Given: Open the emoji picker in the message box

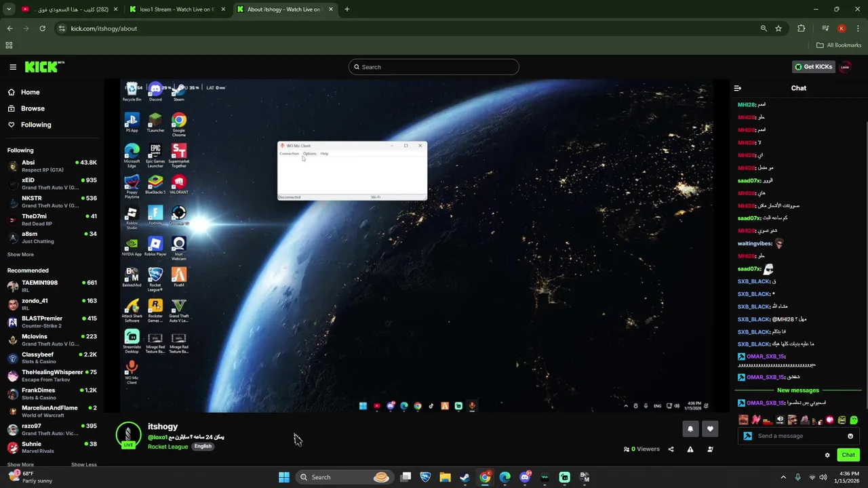Looking at the screenshot, I should point(850,436).
